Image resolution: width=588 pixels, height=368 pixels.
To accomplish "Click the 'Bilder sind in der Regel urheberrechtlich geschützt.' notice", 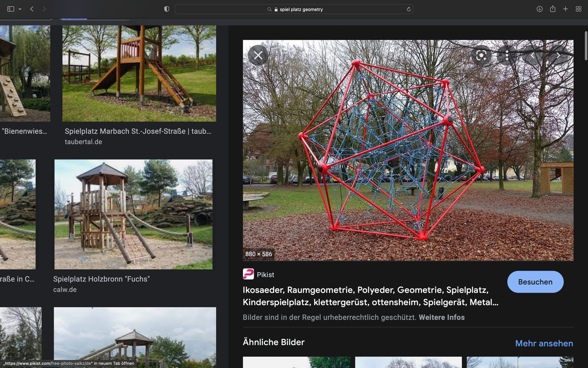I will tap(330, 317).
